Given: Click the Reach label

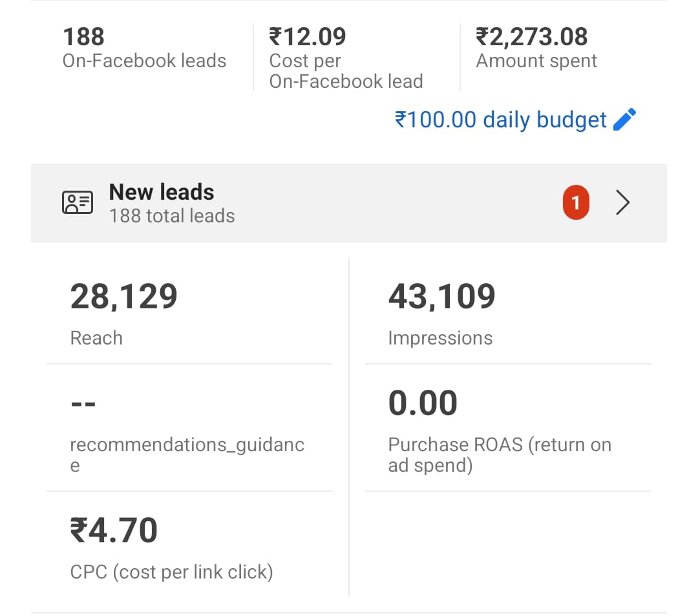Looking at the screenshot, I should pos(96,338).
